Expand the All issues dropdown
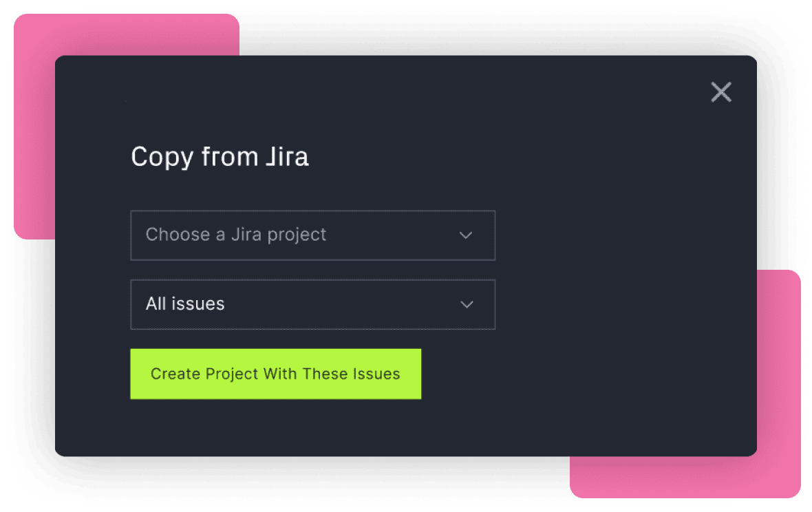This screenshot has height=512, width=812. tap(313, 304)
